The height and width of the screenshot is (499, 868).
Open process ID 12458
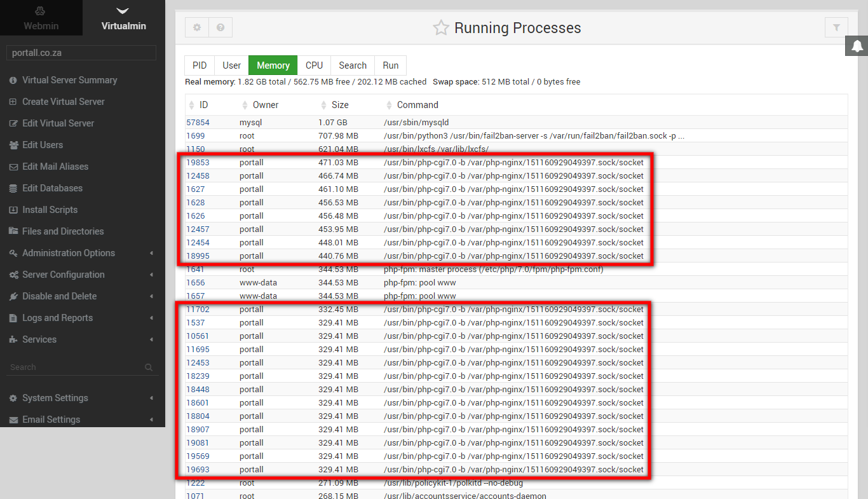[198, 175]
